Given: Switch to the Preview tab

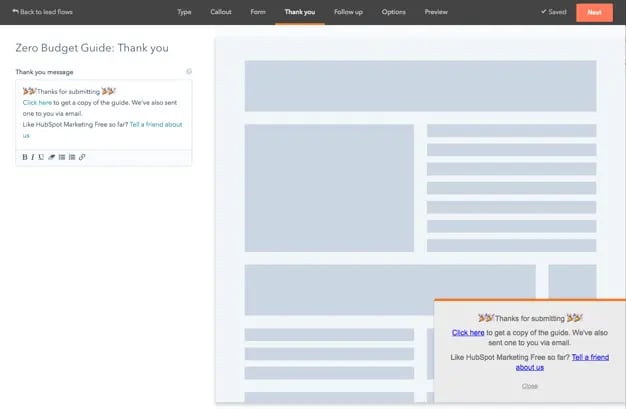Looking at the screenshot, I should click(436, 12).
